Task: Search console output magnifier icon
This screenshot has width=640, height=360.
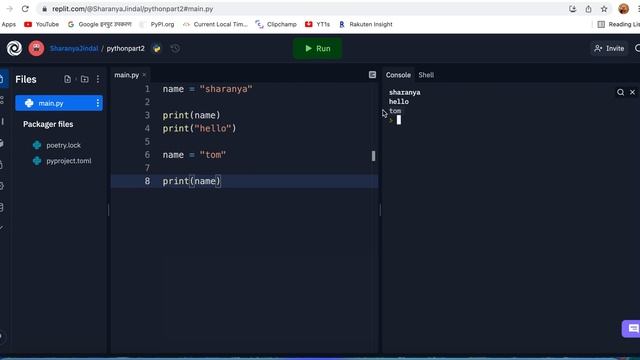Action: (x=620, y=92)
